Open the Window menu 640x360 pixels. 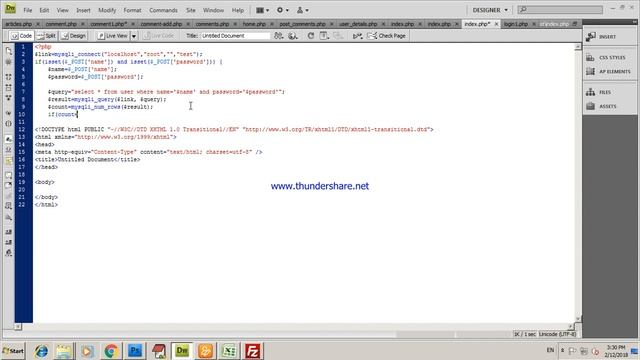click(213, 10)
